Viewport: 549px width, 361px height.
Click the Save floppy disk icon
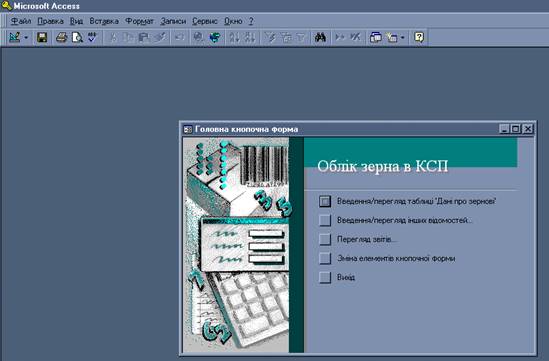click(x=42, y=37)
